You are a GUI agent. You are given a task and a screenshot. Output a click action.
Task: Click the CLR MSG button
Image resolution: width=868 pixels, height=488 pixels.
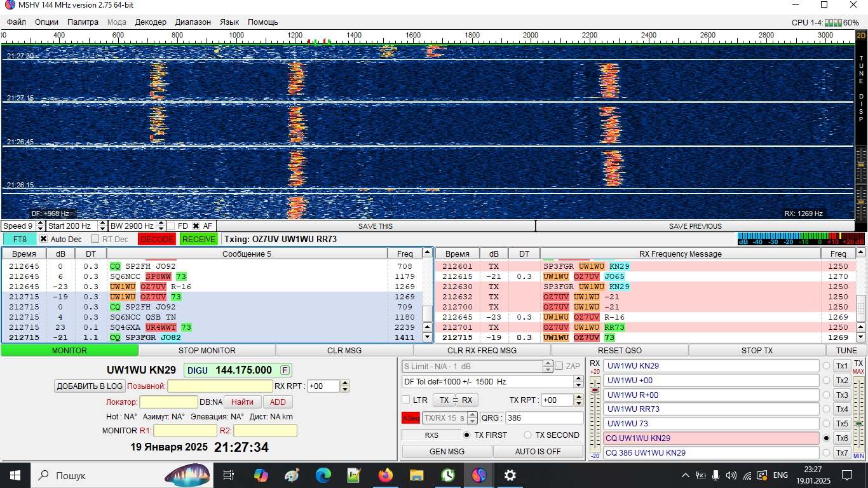point(344,350)
